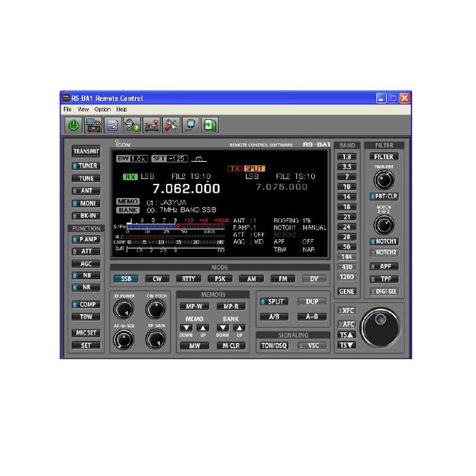The width and height of the screenshot is (476, 476).
Task: Click the TUNE button
Action: [86, 178]
